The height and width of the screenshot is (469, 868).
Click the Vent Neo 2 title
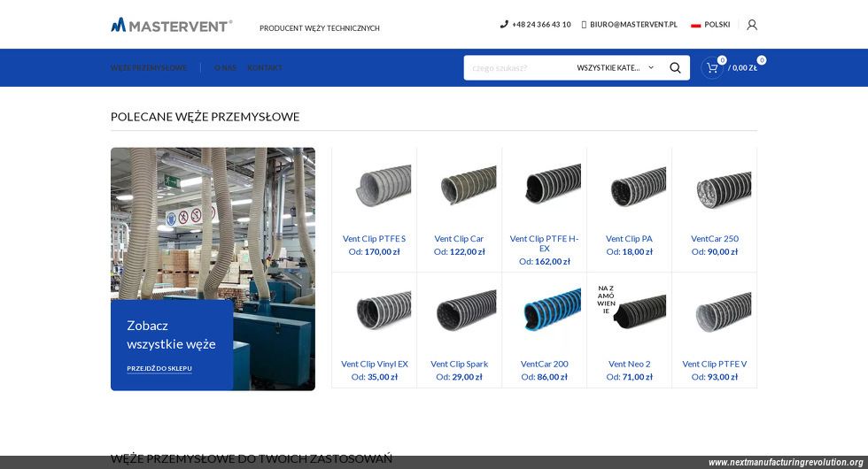[x=630, y=364]
